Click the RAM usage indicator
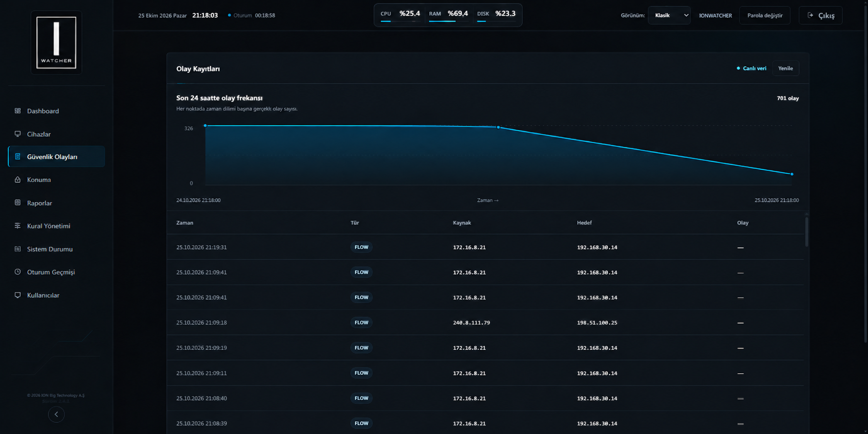The height and width of the screenshot is (434, 868). click(448, 14)
